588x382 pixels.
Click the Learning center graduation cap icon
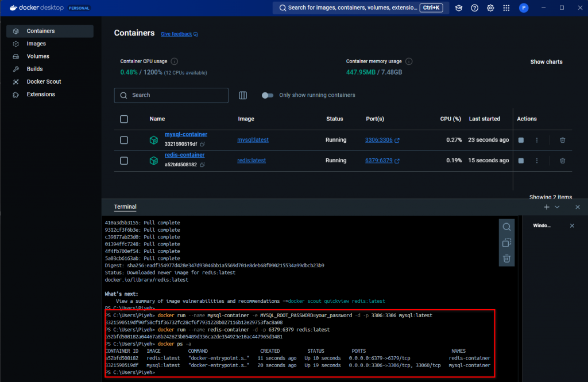459,8
